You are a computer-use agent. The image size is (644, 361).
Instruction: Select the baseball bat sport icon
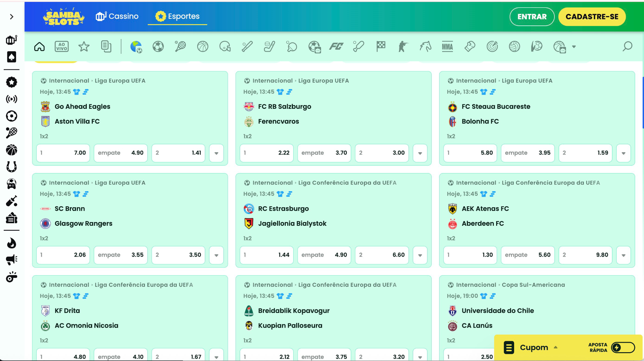point(247,47)
